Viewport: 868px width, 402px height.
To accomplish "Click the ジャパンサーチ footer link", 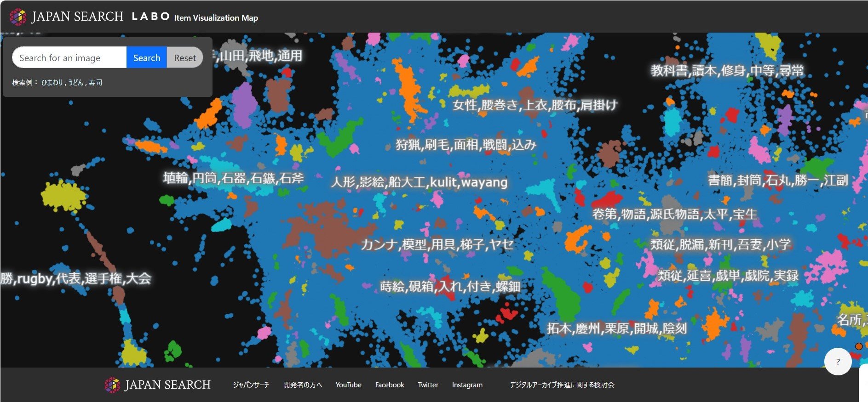I will click(x=251, y=385).
